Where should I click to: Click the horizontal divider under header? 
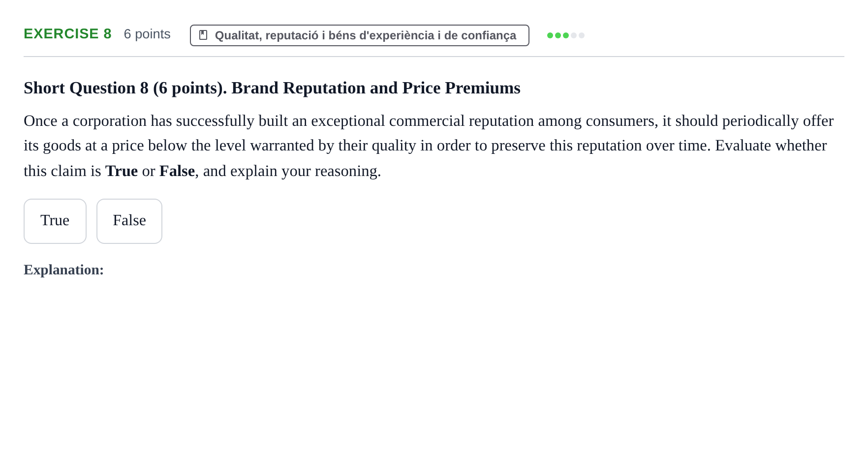coord(434,57)
